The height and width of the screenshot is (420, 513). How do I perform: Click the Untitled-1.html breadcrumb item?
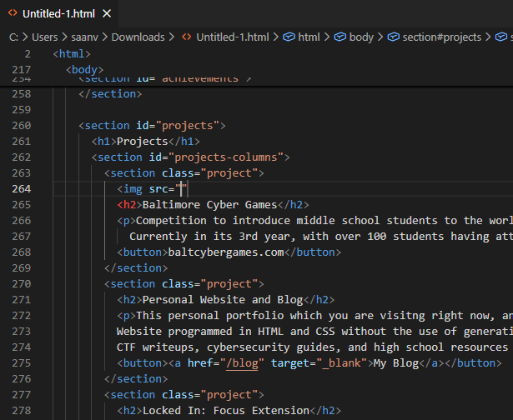[x=233, y=37]
